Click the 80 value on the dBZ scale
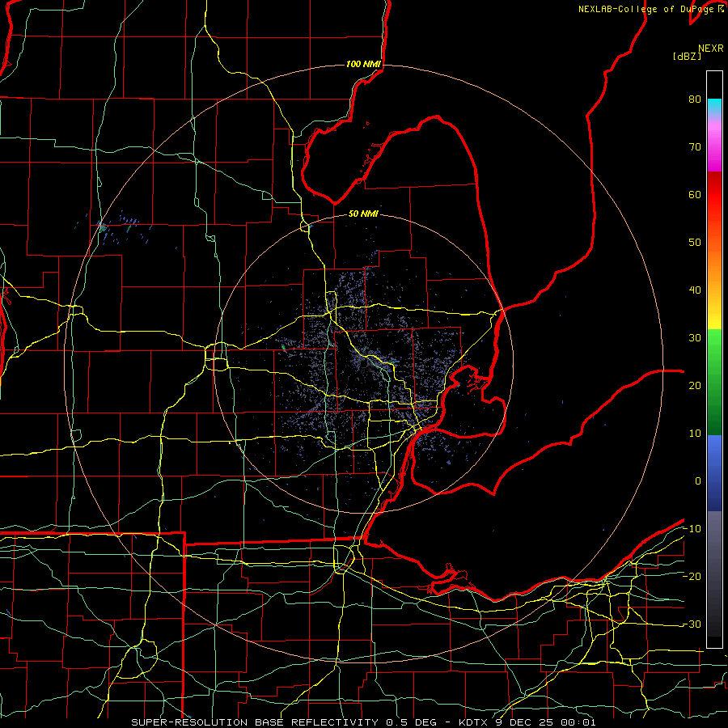The image size is (728, 728). pyautogui.click(x=695, y=99)
